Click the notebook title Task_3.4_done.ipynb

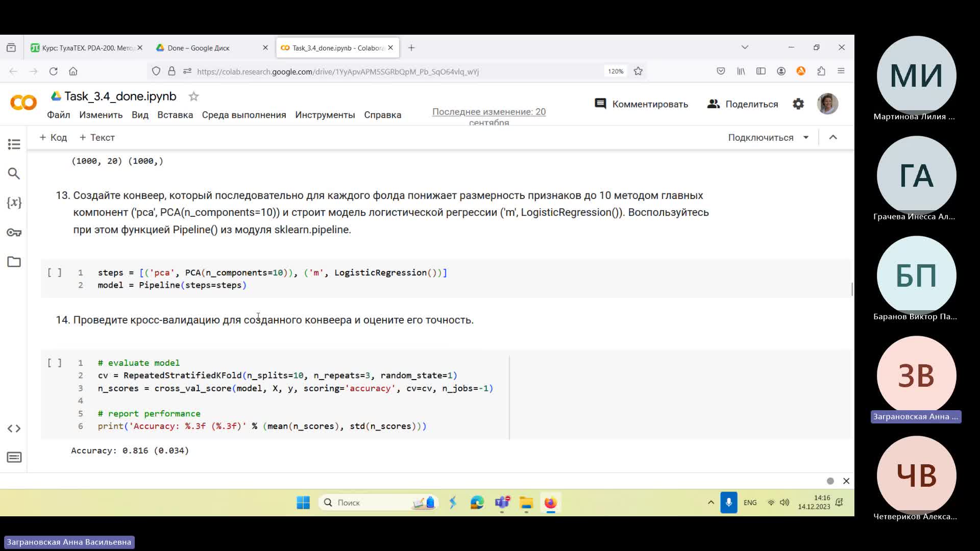tap(120, 96)
